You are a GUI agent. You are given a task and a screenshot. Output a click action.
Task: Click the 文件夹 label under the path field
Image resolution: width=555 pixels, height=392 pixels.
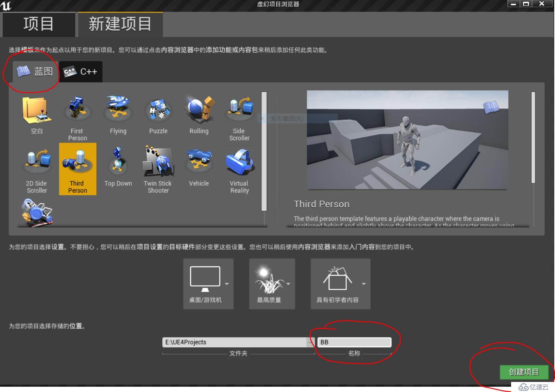[238, 353]
